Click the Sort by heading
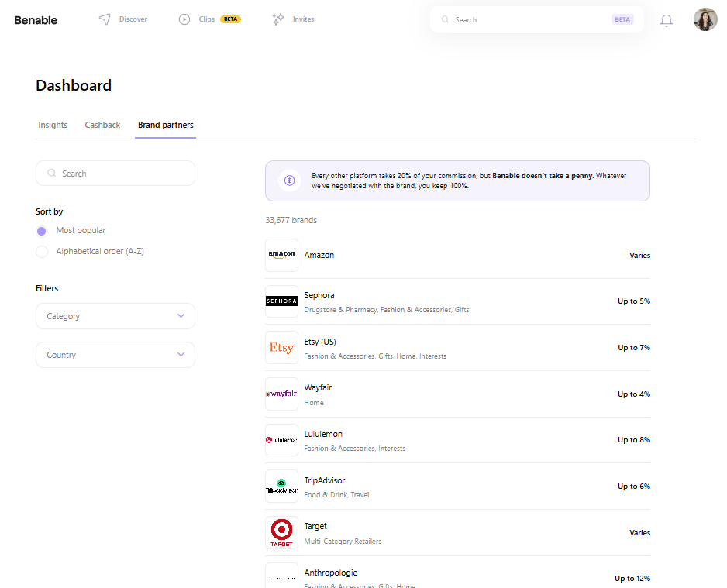This screenshot has height=588, width=727. point(49,211)
